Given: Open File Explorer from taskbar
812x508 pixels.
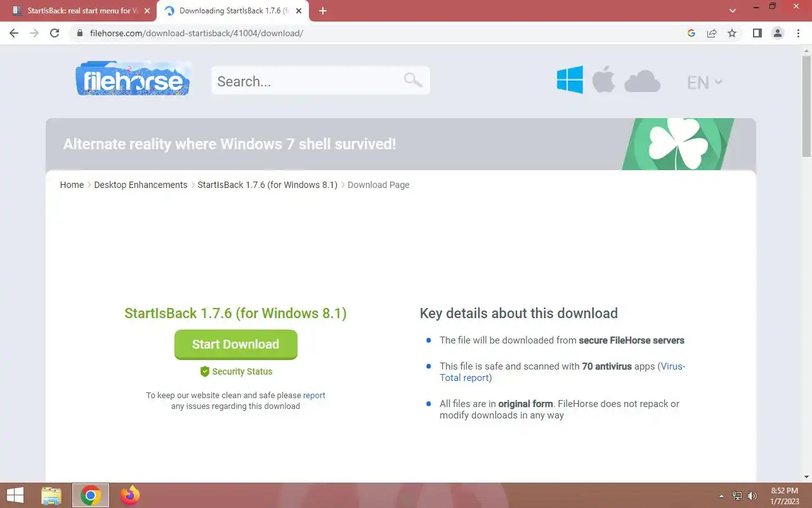Looking at the screenshot, I should pyautogui.click(x=51, y=495).
